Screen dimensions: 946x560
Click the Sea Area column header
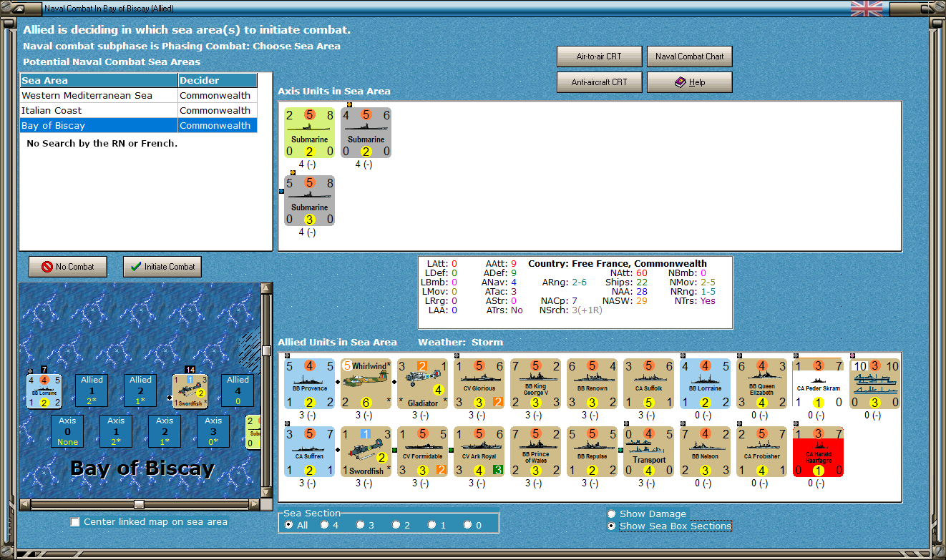[99, 80]
